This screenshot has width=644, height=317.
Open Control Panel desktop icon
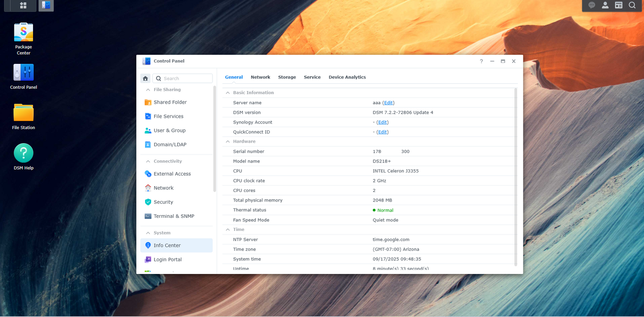(24, 76)
